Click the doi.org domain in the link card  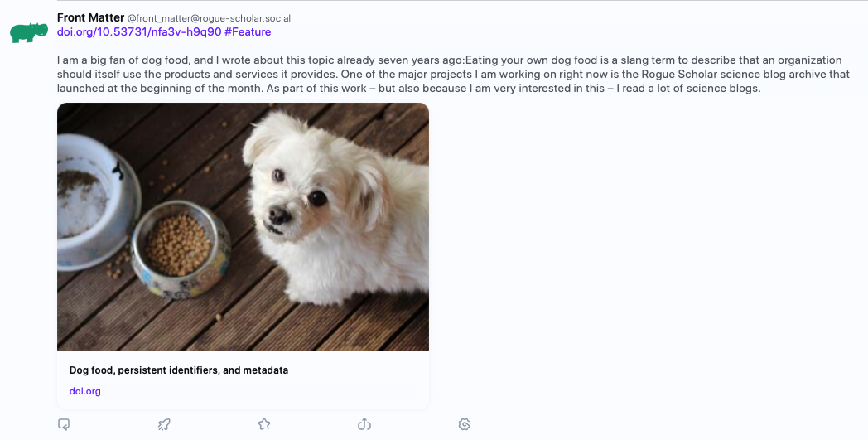(85, 391)
